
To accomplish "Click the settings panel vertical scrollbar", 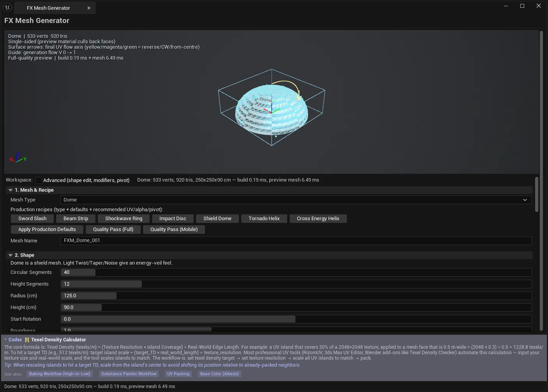I will pos(537,194).
